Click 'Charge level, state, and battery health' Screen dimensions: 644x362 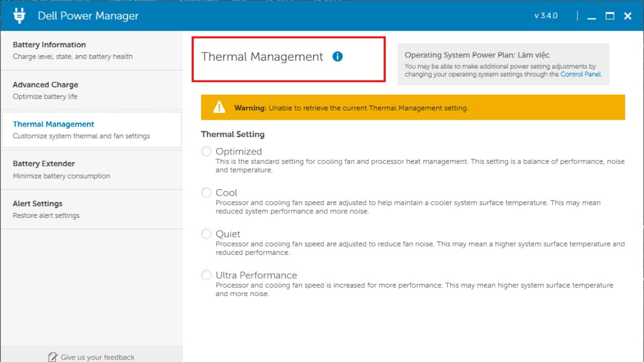(72, 56)
